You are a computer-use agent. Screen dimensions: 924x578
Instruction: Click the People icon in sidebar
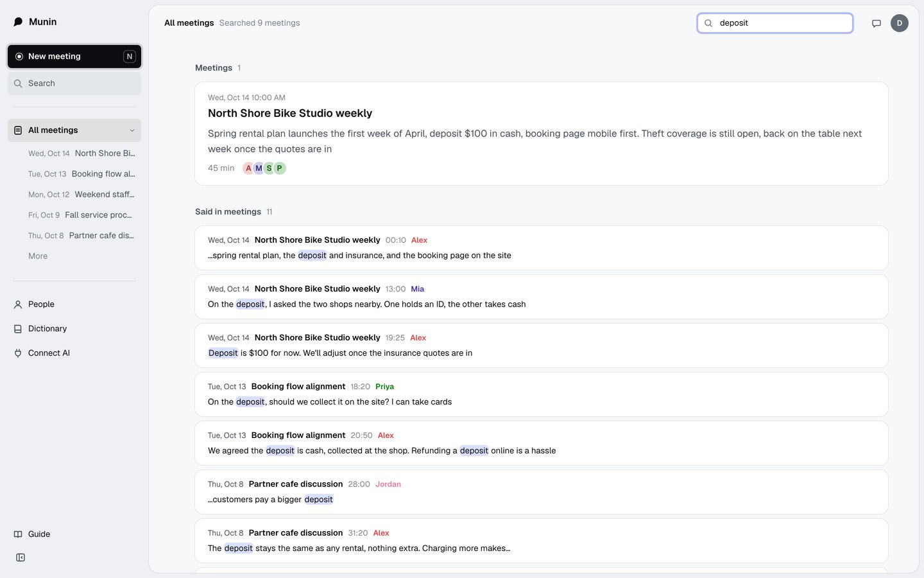[18, 304]
